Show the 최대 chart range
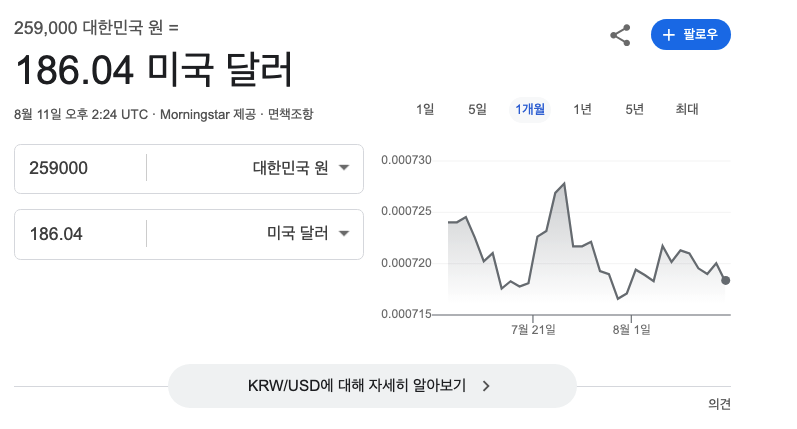The width and height of the screenshot is (797, 429). click(x=687, y=109)
